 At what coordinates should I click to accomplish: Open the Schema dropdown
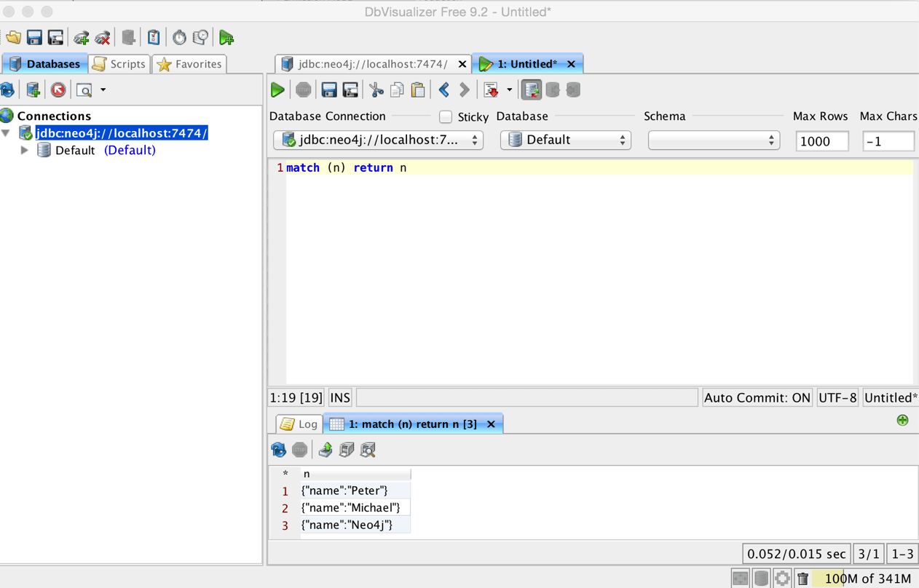(x=714, y=140)
